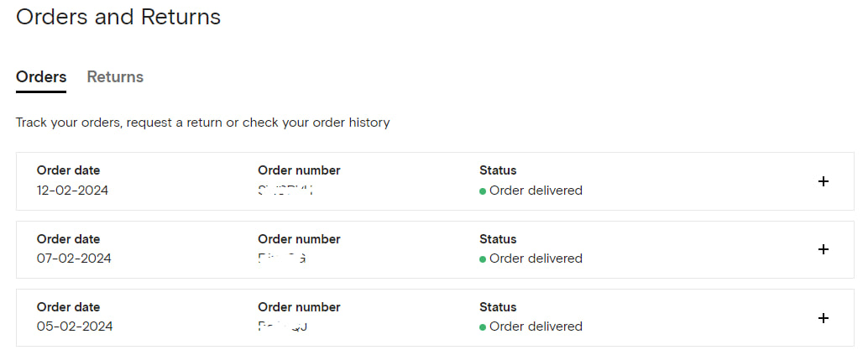
Task: Click the green status dot for 05-02-2024 order
Action: pos(483,327)
